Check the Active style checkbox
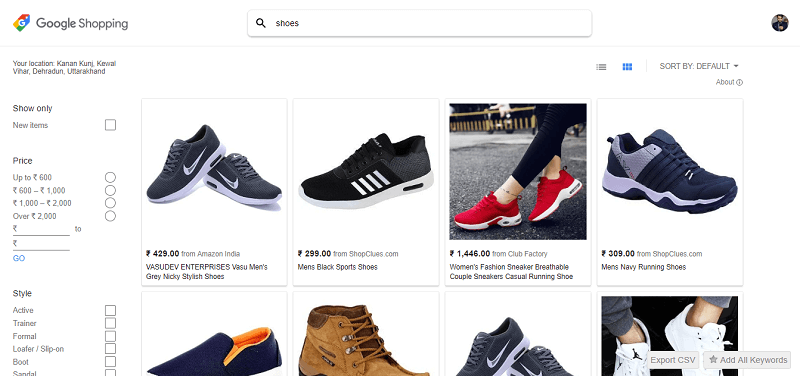This screenshot has height=376, width=800. [x=110, y=310]
